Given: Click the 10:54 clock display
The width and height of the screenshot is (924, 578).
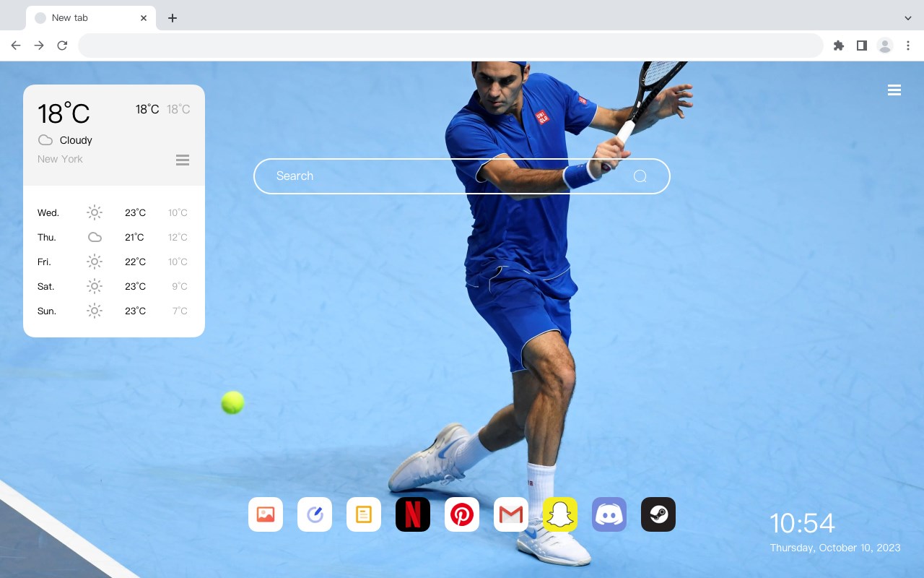Looking at the screenshot, I should 802,523.
